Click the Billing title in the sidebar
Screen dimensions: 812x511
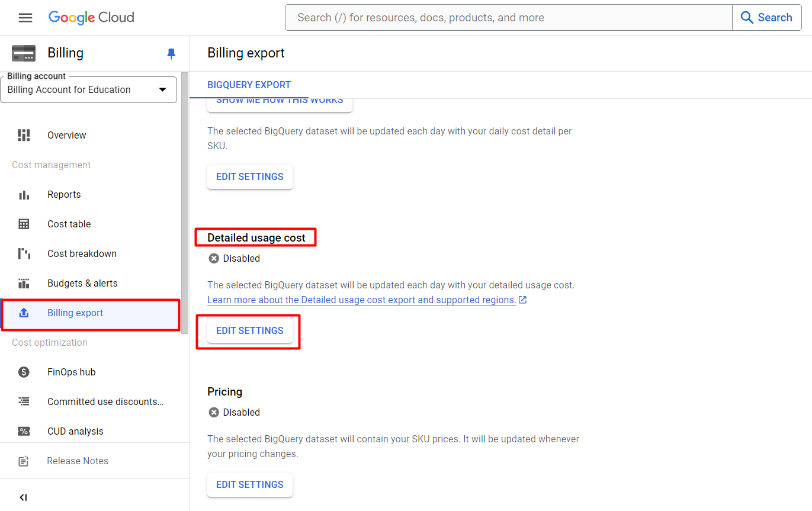[65, 53]
